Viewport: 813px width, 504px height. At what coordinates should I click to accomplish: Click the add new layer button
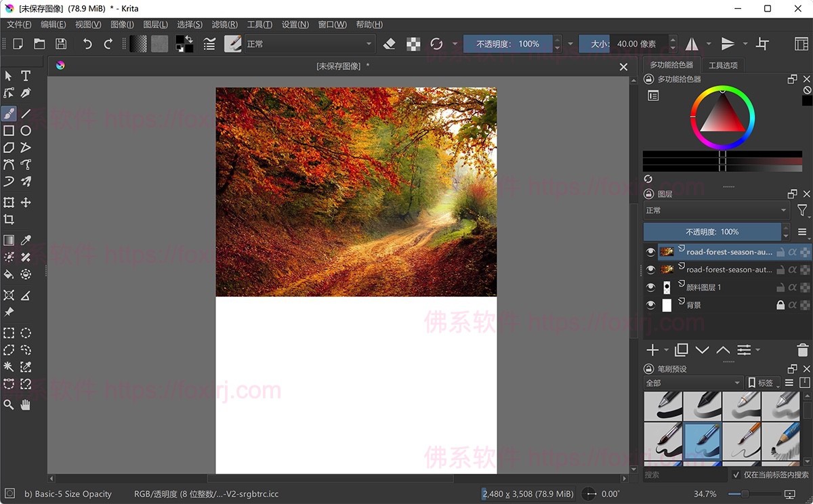tap(653, 350)
